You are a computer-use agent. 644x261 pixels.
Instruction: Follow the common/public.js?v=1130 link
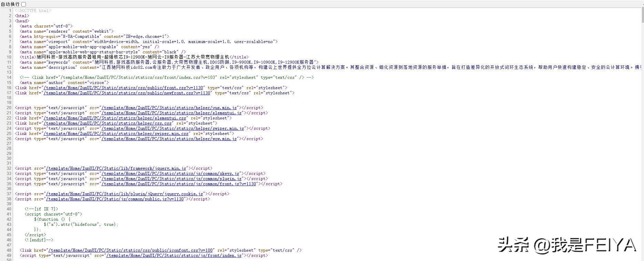[115, 199]
